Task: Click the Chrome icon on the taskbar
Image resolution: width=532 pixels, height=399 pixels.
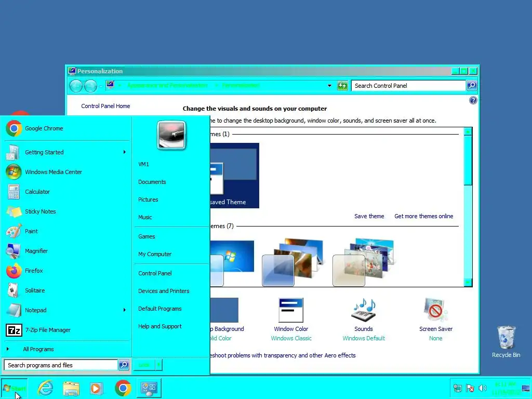Action: pos(123,388)
